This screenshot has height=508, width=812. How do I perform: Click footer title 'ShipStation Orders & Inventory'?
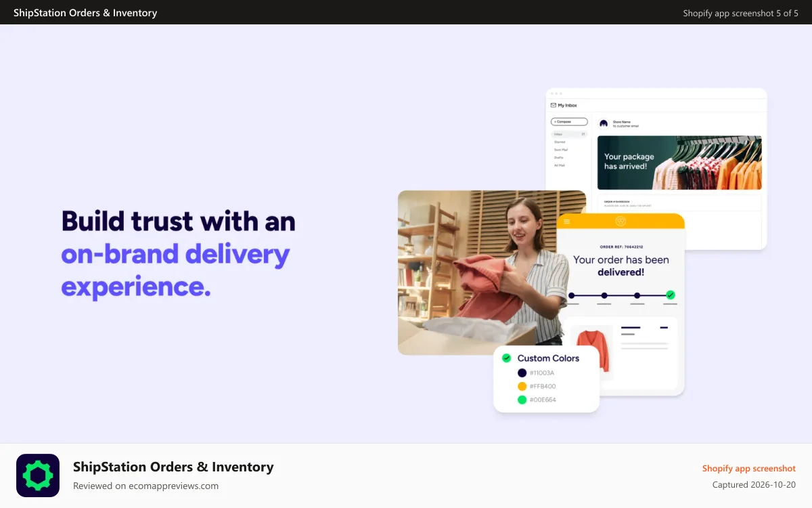173,467
